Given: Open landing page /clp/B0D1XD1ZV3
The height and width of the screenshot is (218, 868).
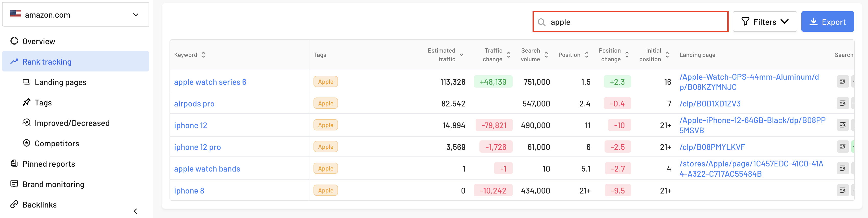Looking at the screenshot, I should click(x=710, y=104).
